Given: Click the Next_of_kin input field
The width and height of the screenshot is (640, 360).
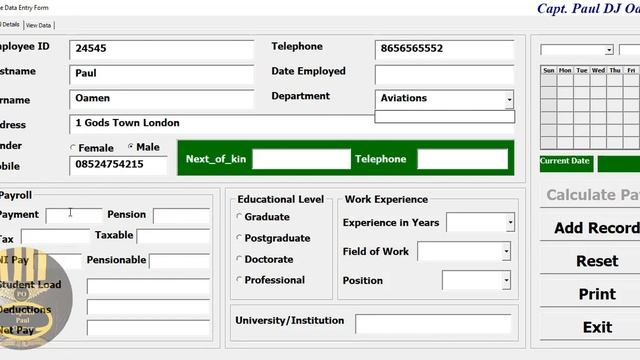Looking at the screenshot, I should click(x=301, y=159).
